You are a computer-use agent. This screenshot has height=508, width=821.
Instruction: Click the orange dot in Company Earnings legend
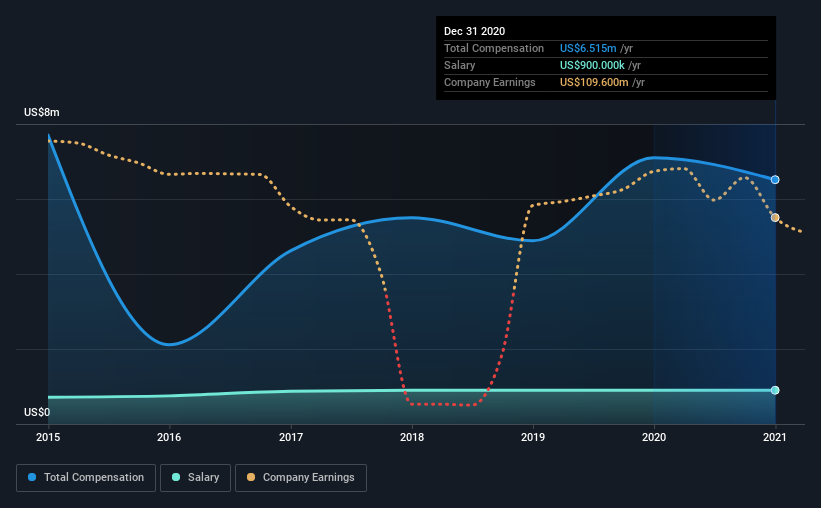251,477
